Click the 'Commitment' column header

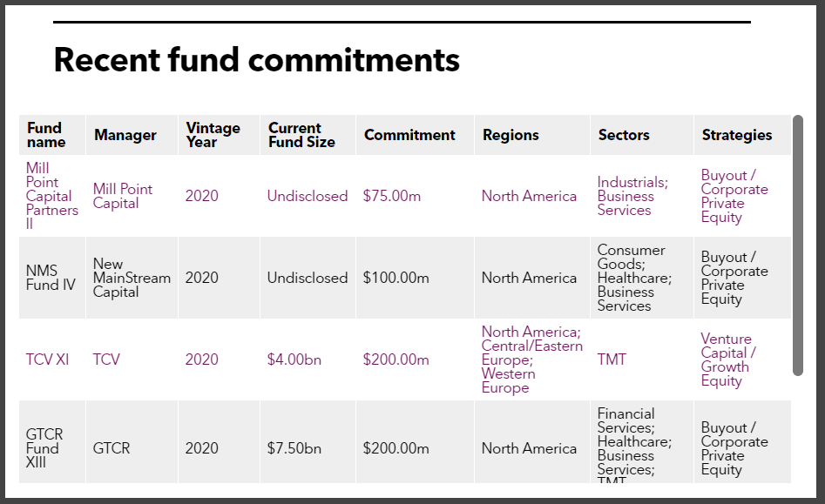[416, 135]
